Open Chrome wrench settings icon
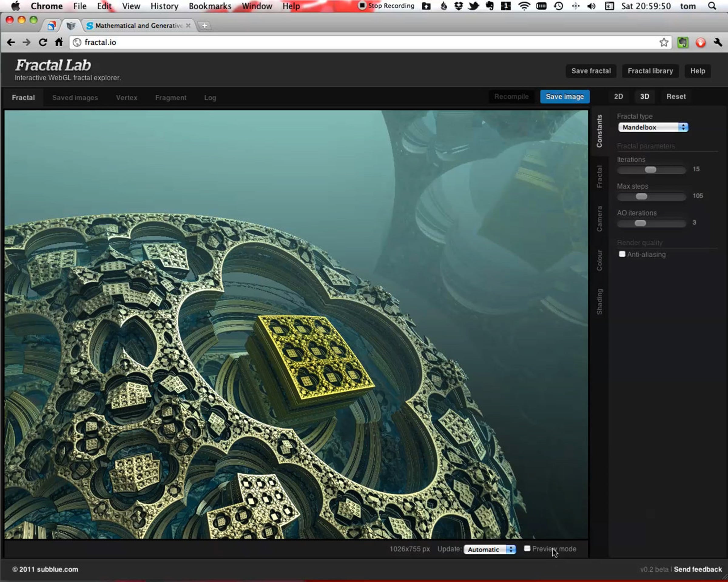The height and width of the screenshot is (582, 728). click(x=717, y=42)
